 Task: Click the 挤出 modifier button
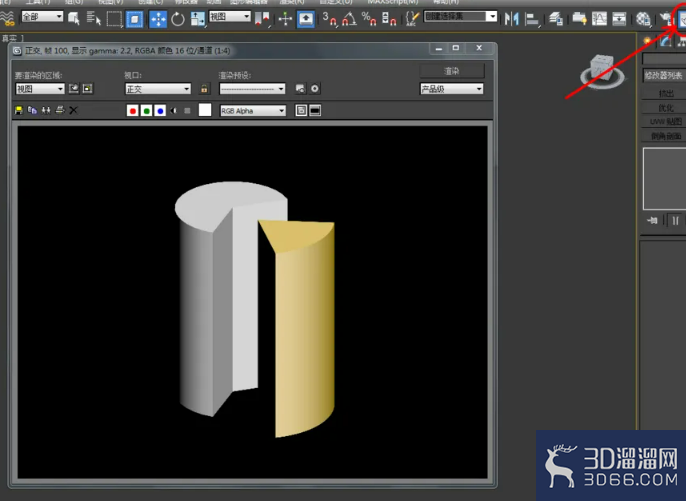point(664,94)
